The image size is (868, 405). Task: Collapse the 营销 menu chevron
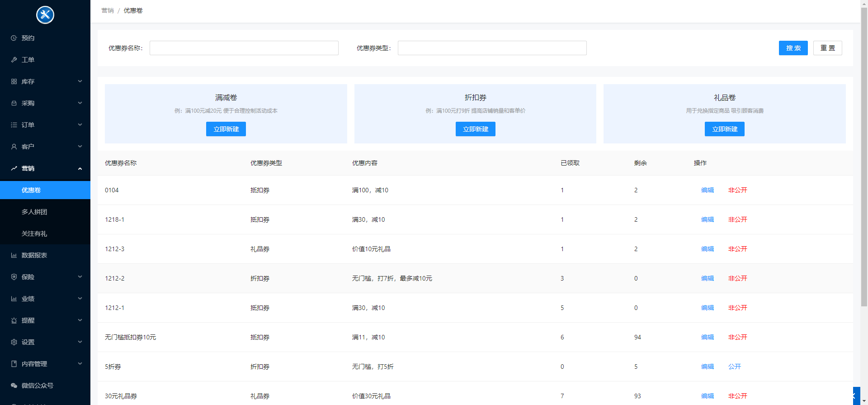pos(80,168)
